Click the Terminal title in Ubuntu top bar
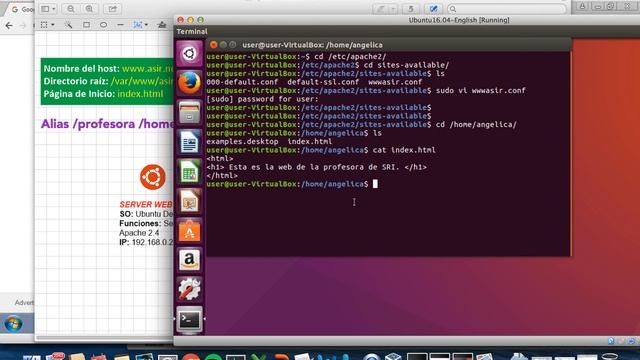This screenshot has height=360, width=640. tap(192, 31)
